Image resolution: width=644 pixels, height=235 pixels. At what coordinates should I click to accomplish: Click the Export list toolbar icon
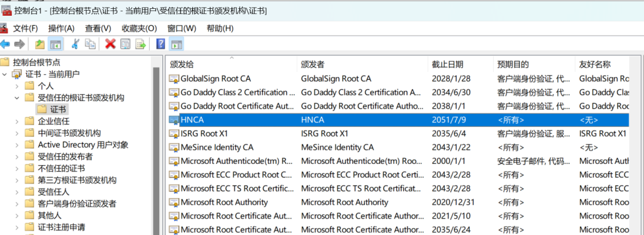[141, 44]
